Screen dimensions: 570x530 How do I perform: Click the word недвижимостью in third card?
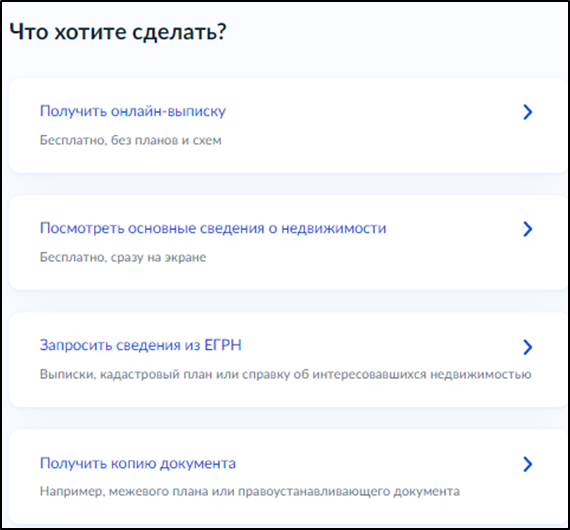coord(481,374)
